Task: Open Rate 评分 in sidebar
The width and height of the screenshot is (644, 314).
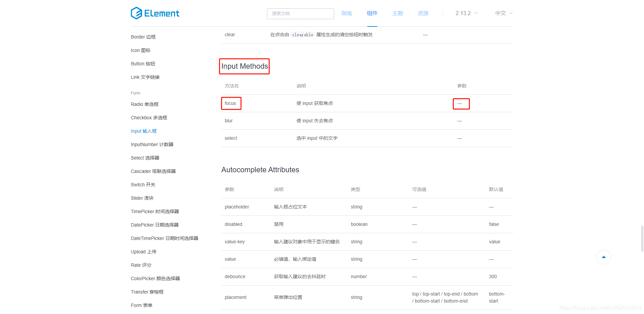Action: click(141, 265)
